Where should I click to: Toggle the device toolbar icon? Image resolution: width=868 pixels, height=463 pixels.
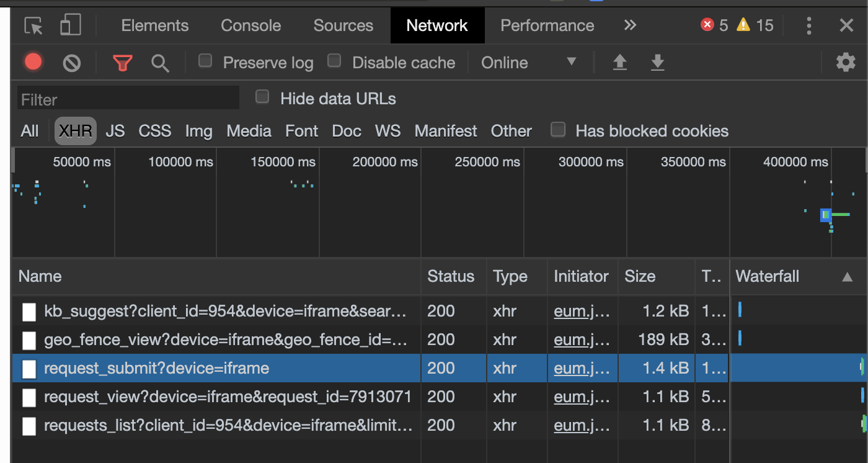(70, 26)
